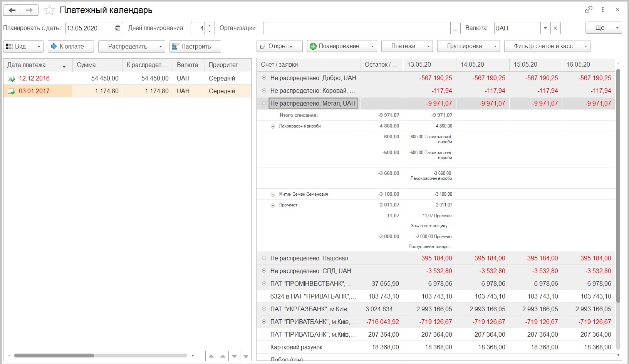629x364 pixels.
Task: Click the back navigation arrow
Action: coord(12,10)
